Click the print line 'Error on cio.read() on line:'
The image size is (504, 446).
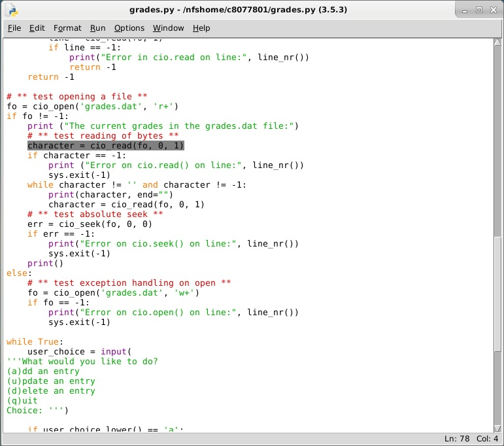[176, 165]
